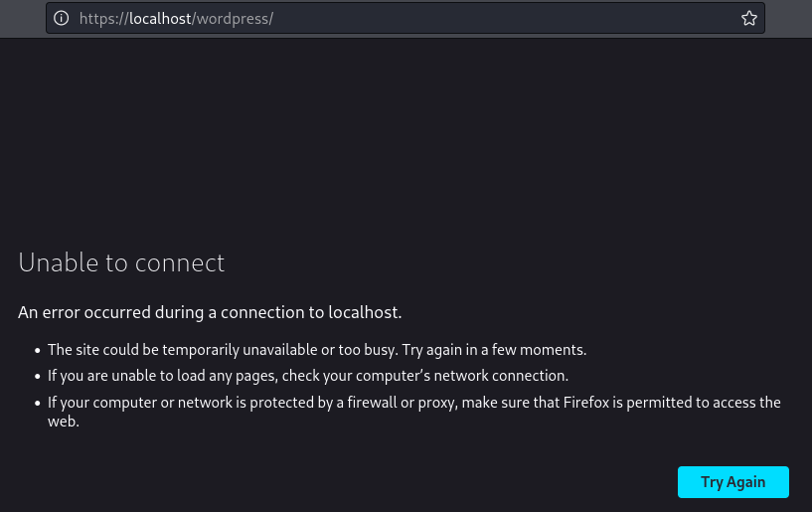This screenshot has height=512, width=812.
Task: Click the second bullet point marker
Action: 38,377
